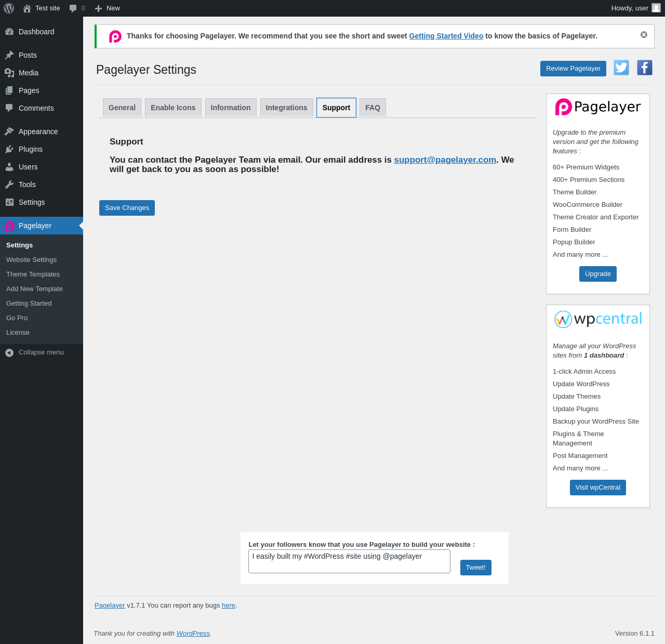
Task: Open Go Pro submenu item
Action: (42, 318)
